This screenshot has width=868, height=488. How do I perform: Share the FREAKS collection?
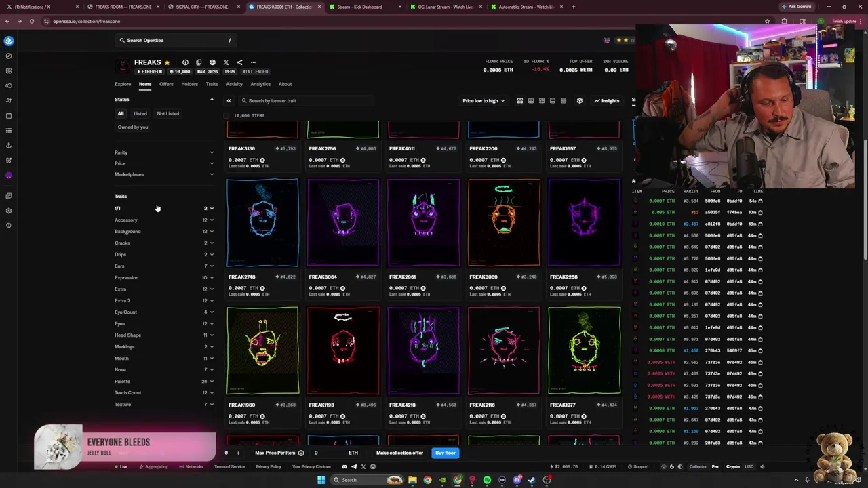click(x=239, y=62)
